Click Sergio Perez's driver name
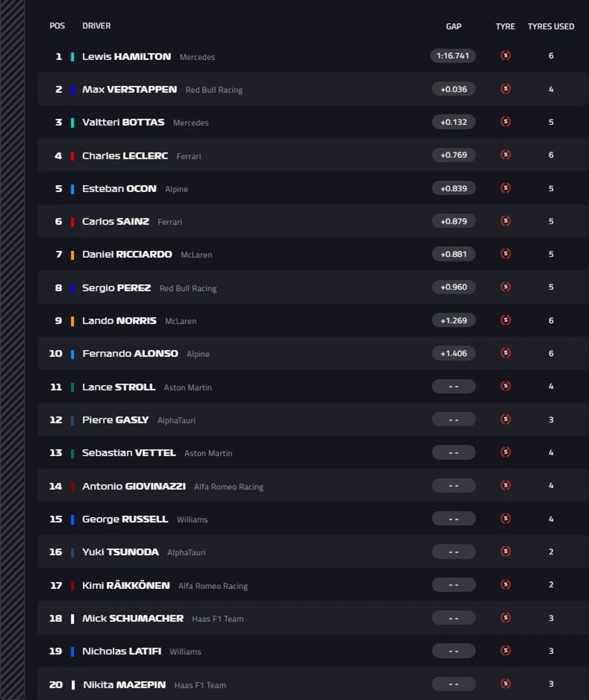The width and height of the screenshot is (589, 700). coord(116,288)
